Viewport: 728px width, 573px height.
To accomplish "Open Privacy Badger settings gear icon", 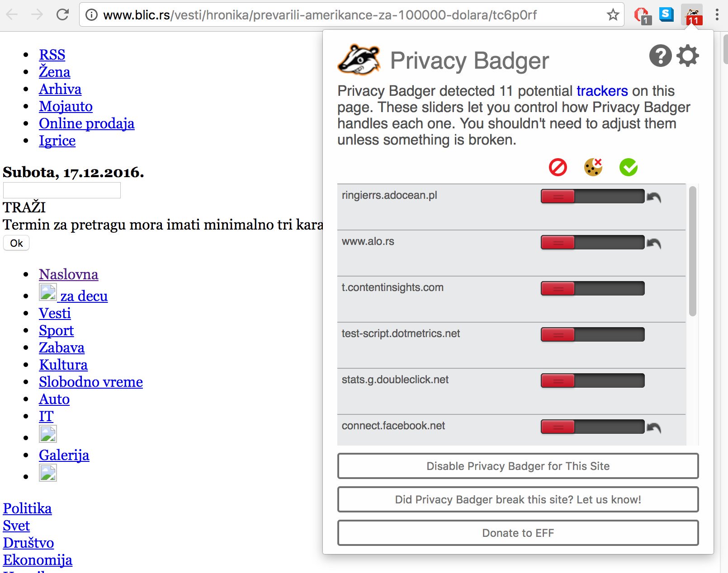I will click(x=688, y=56).
